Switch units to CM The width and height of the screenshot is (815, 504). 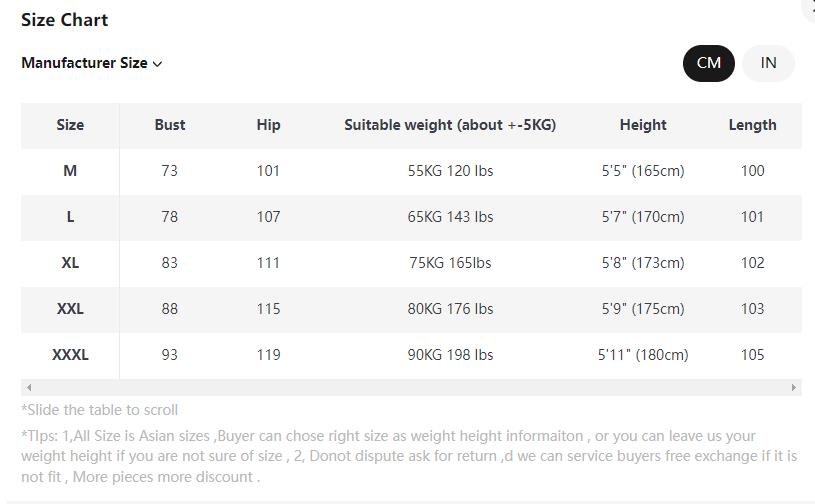(709, 63)
